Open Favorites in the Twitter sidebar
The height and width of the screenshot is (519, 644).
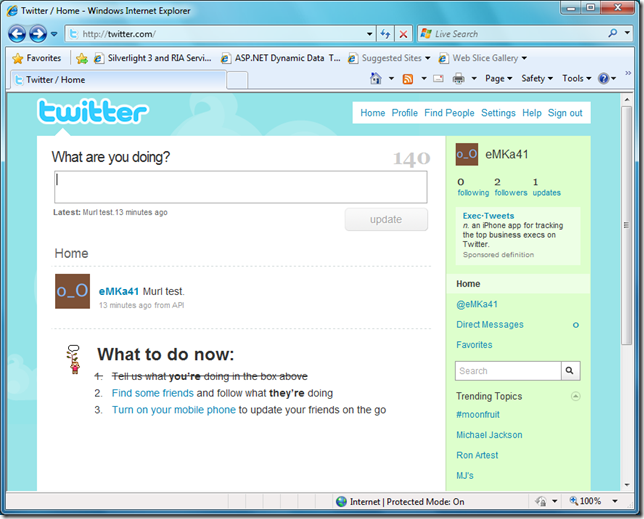tap(474, 345)
